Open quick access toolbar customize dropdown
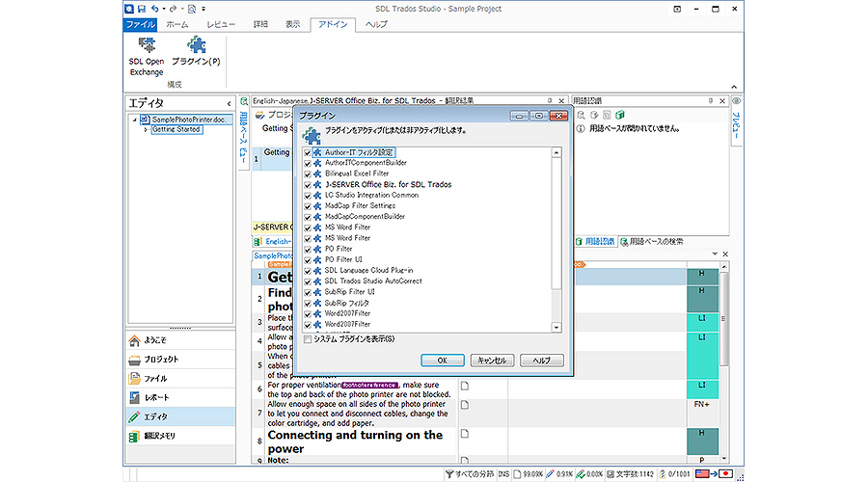Viewport: 868px width, 482px height. [203, 9]
